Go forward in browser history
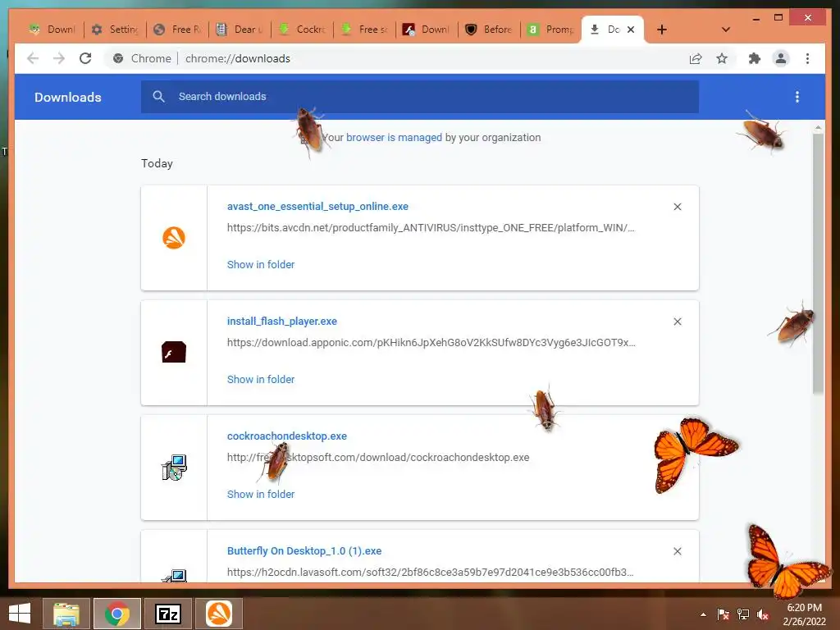Viewport: 840px width, 630px height. pos(59,58)
